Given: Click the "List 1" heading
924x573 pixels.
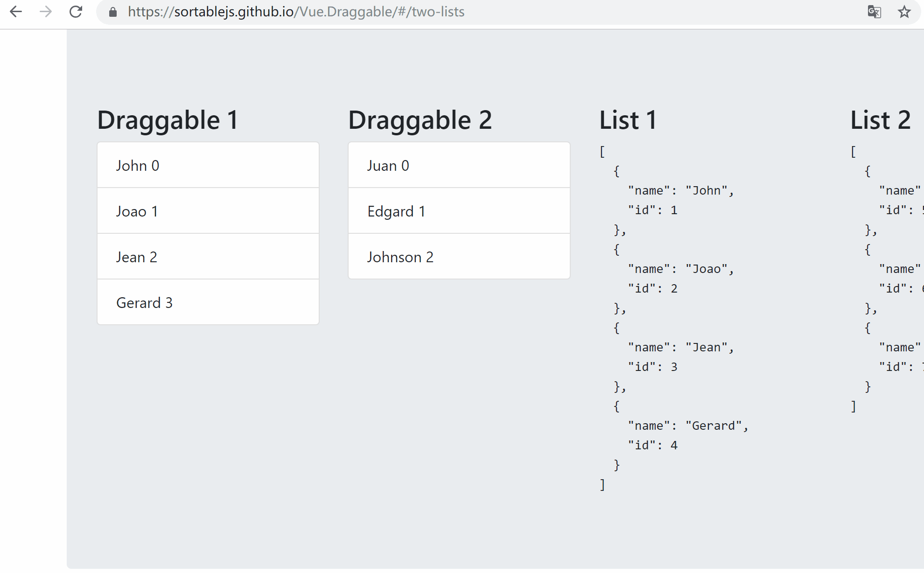Looking at the screenshot, I should coord(628,120).
